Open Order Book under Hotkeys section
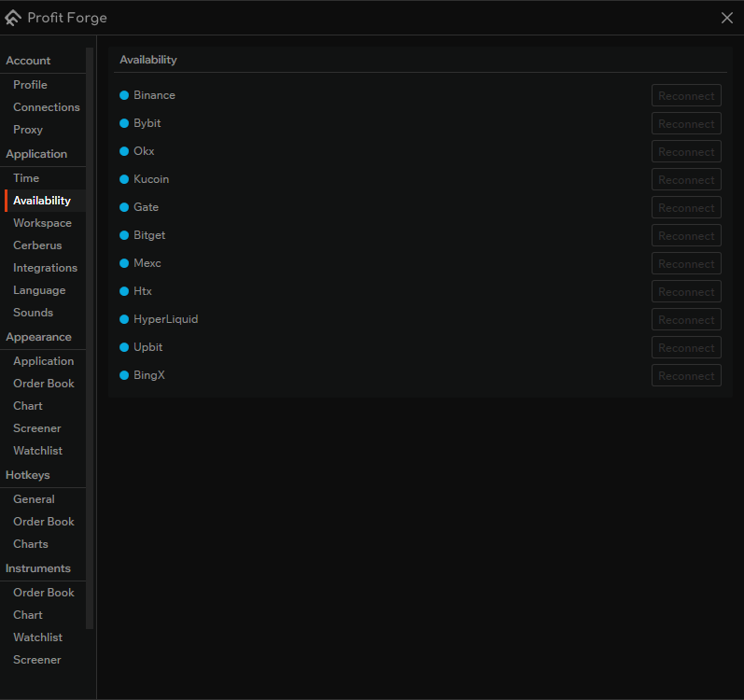Image resolution: width=744 pixels, height=700 pixels. [x=43, y=522]
